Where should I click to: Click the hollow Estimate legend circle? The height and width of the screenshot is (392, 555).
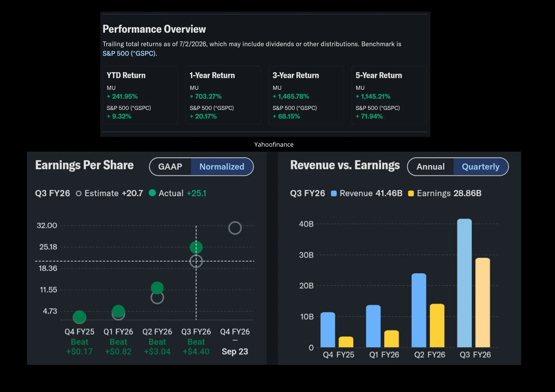point(79,194)
